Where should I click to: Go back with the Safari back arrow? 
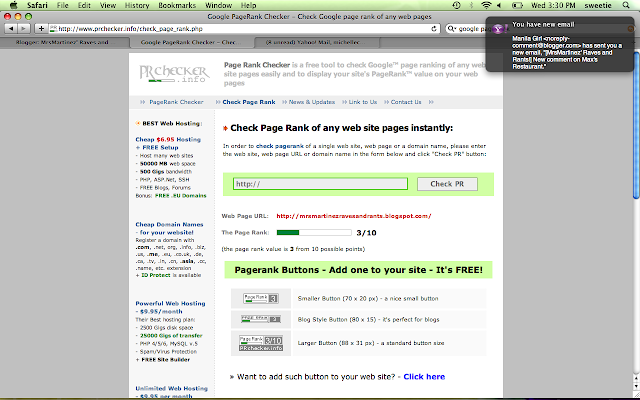[x=11, y=29]
